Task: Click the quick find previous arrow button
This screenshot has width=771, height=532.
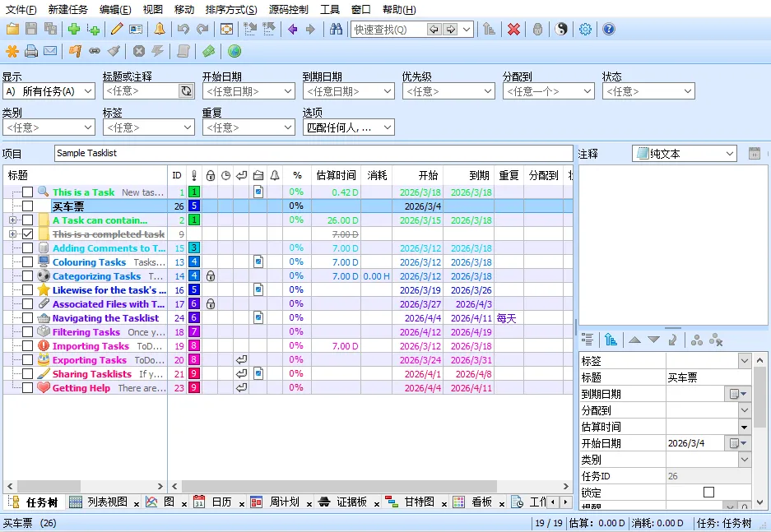Action: pyautogui.click(x=433, y=30)
